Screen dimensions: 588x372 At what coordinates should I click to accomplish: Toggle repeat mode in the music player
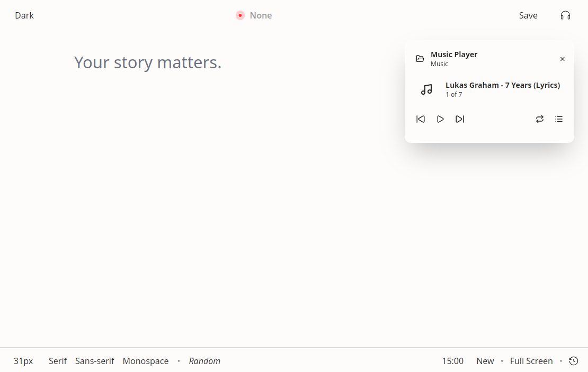(x=540, y=119)
